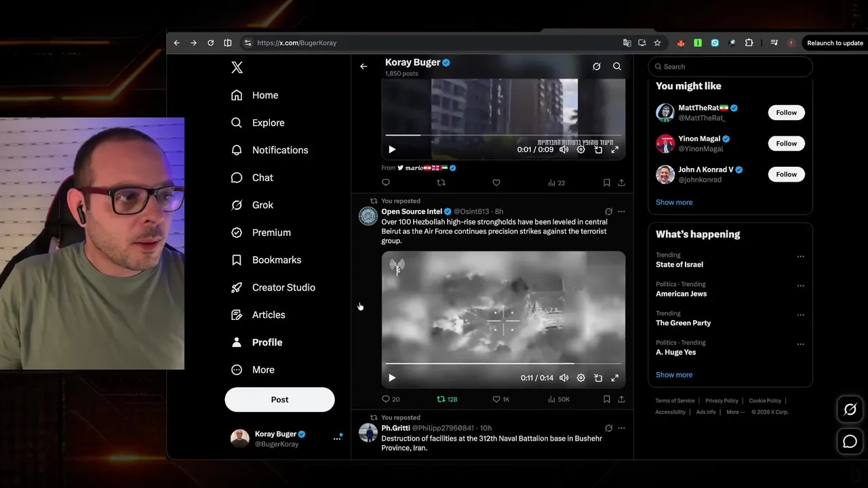View analytics of the post with 22 views
The image size is (868, 488).
[x=556, y=182]
